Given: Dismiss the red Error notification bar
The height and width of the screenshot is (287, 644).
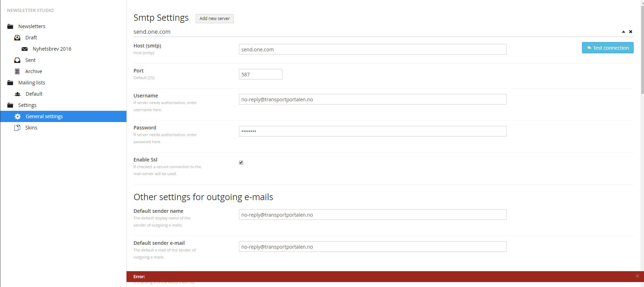Looking at the screenshot, I should [x=637, y=276].
